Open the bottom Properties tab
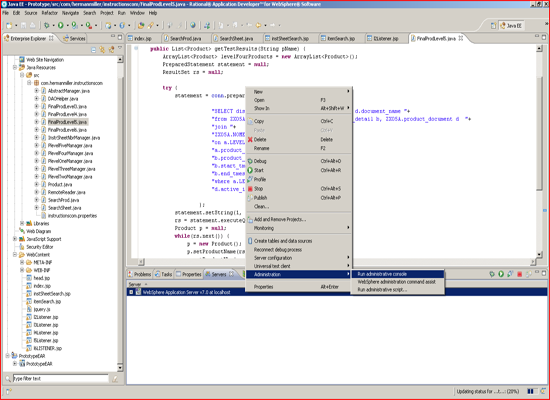 (188, 274)
